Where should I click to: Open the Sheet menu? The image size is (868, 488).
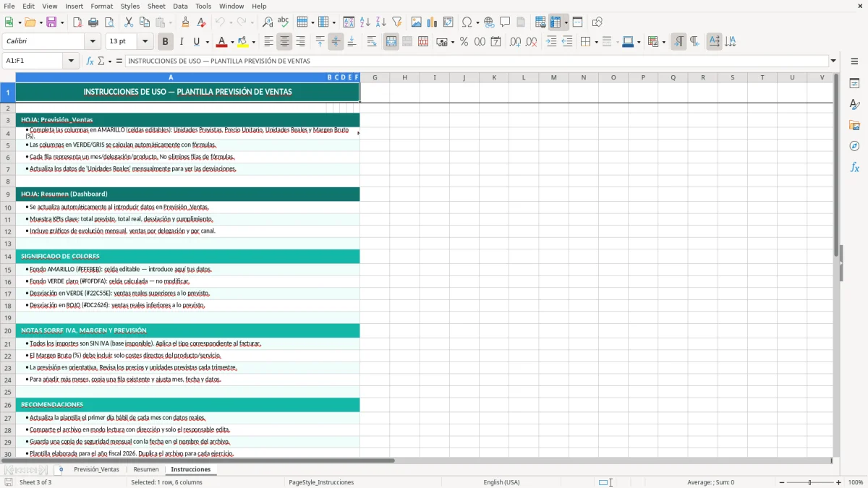(x=156, y=6)
